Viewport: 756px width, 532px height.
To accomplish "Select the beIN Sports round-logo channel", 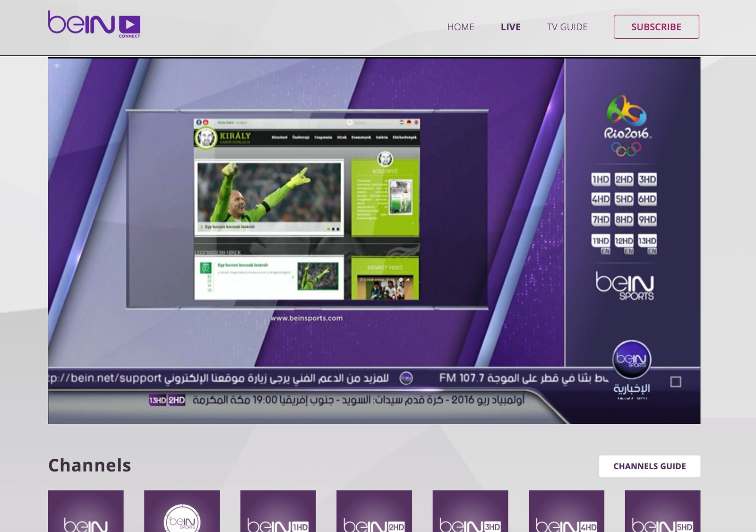I will coord(182,511).
